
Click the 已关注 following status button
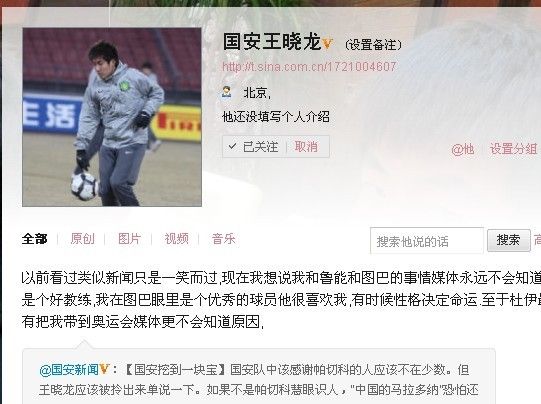pyautogui.click(x=254, y=147)
